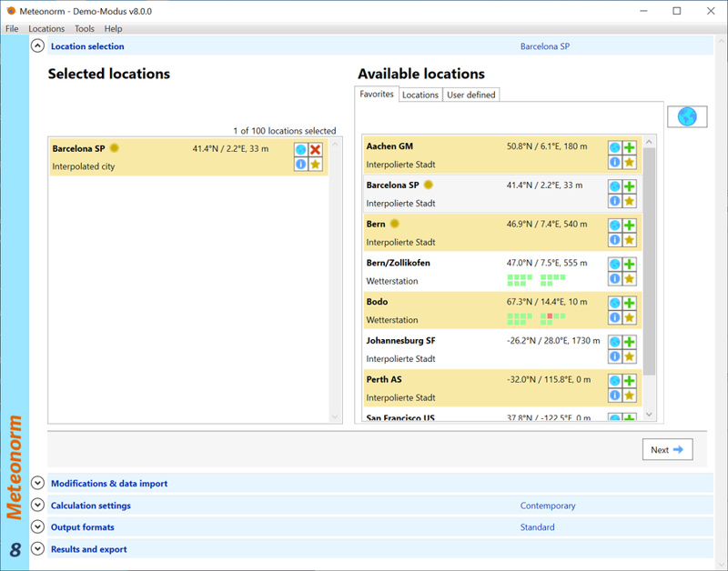Viewport: 728px width, 571px height.
Task: Add Aachen GM to selected locations
Action: pos(629,147)
